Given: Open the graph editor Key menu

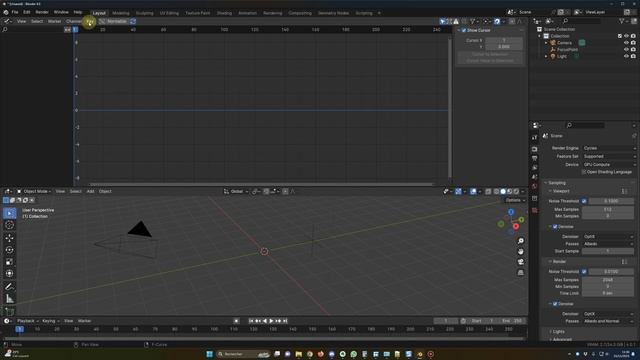Looking at the screenshot, I should coord(89,21).
